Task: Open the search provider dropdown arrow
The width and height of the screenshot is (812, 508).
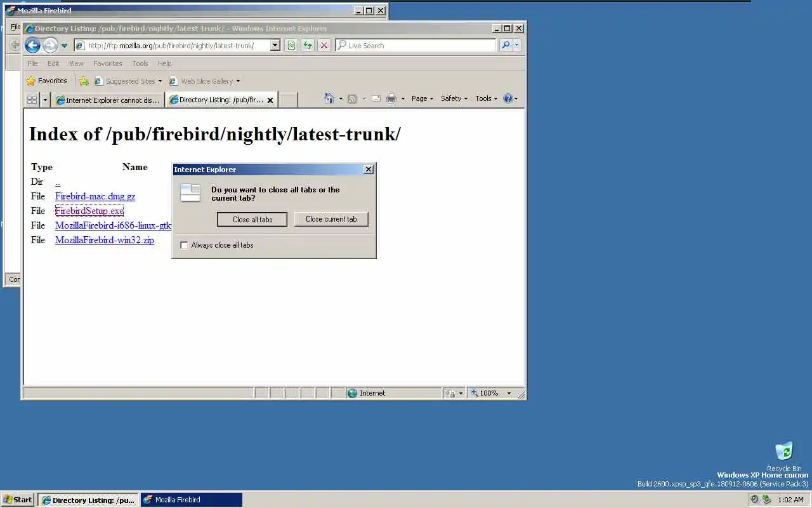Action: (x=516, y=46)
